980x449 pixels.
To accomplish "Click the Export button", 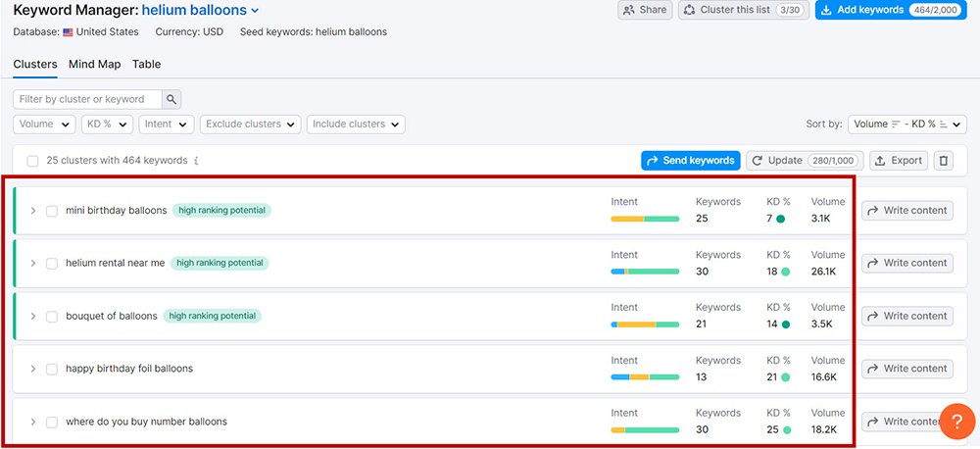I will pyautogui.click(x=899, y=161).
